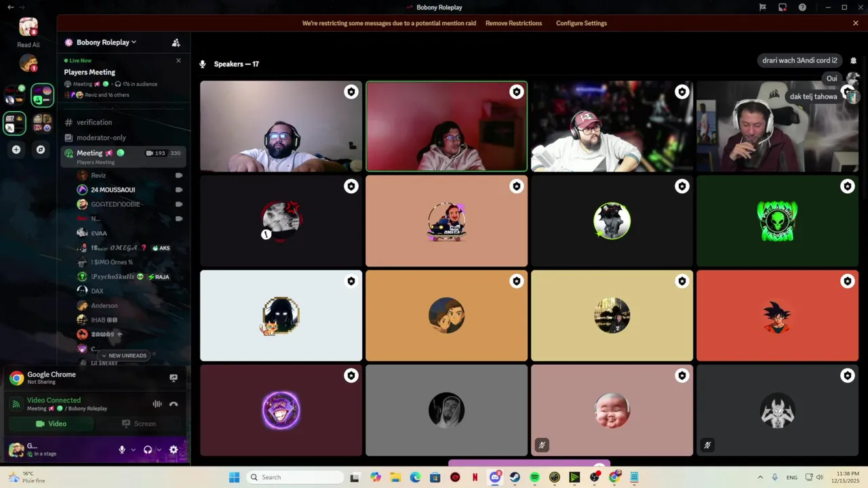
Task: Click shield badge on purple monster avatar tile
Action: coord(351,375)
